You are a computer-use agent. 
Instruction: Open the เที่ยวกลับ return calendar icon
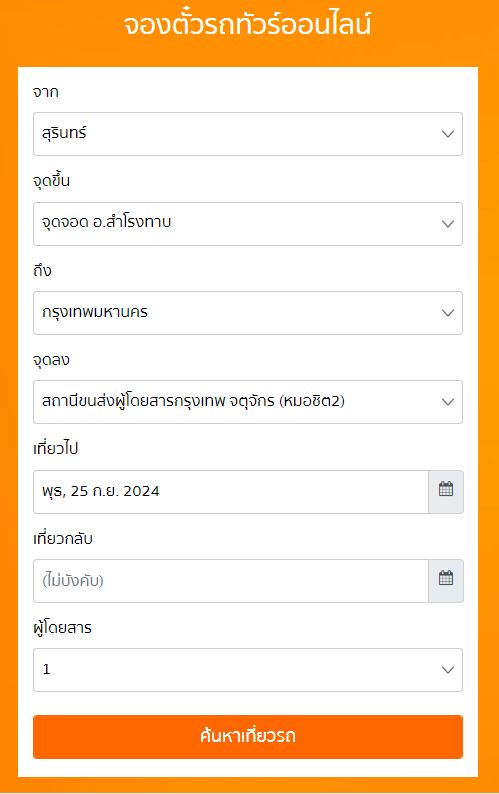(446, 581)
